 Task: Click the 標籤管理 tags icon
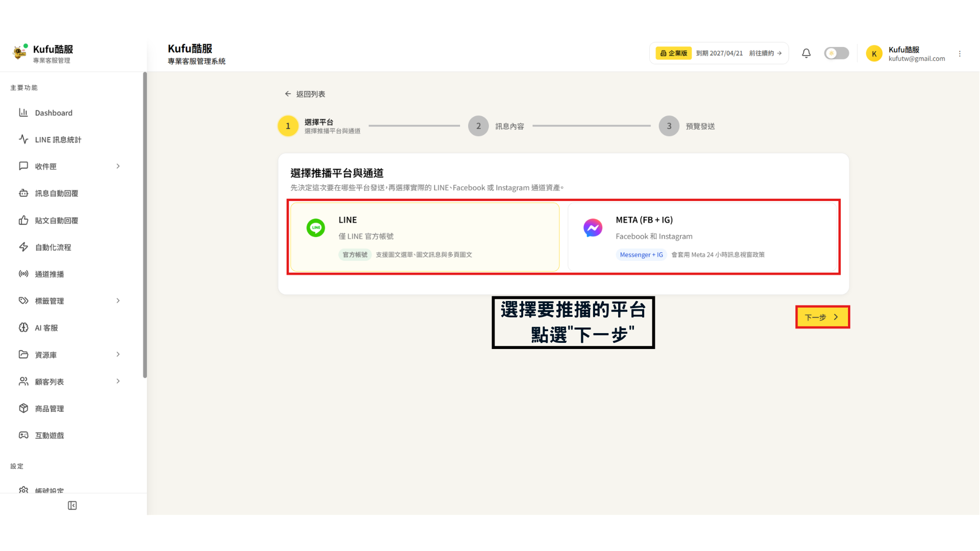click(x=23, y=300)
